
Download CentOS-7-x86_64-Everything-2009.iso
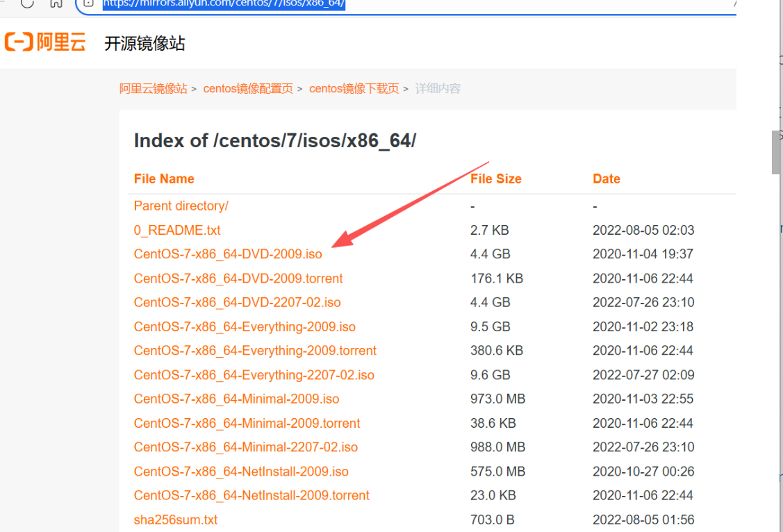pos(245,327)
